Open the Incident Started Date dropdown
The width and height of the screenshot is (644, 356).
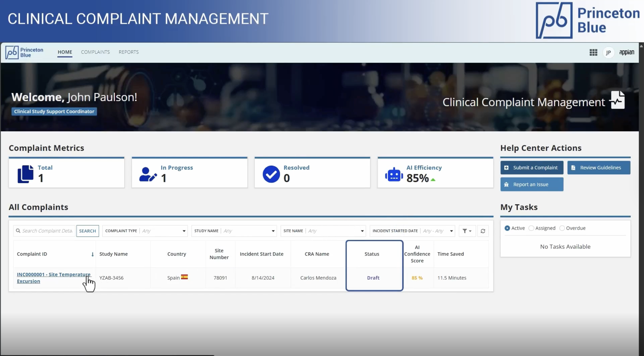[451, 231]
